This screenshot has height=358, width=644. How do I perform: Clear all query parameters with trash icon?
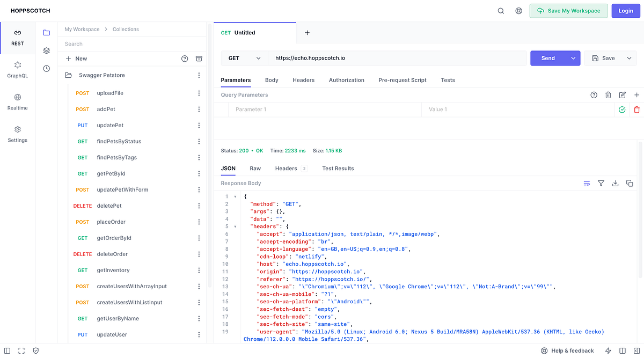click(608, 94)
